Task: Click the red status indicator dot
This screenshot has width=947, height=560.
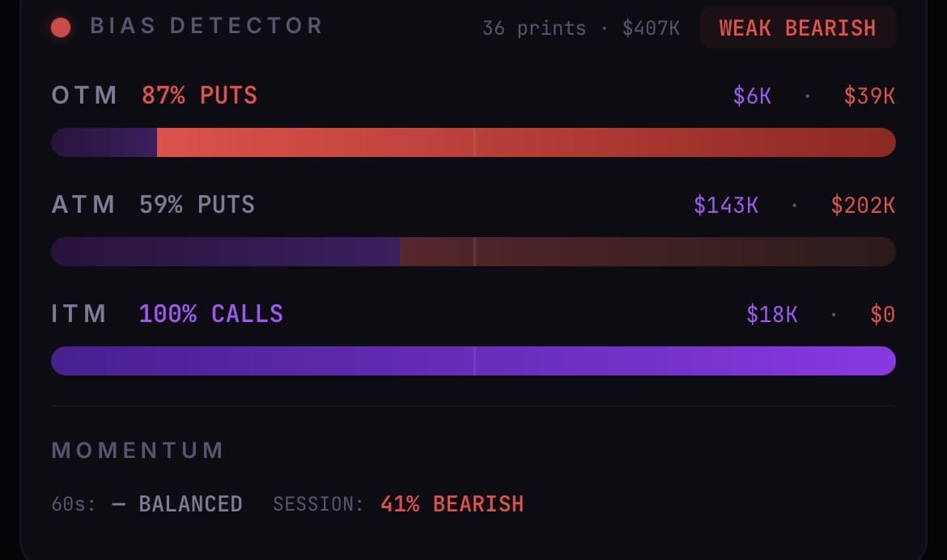Action: pos(62,27)
